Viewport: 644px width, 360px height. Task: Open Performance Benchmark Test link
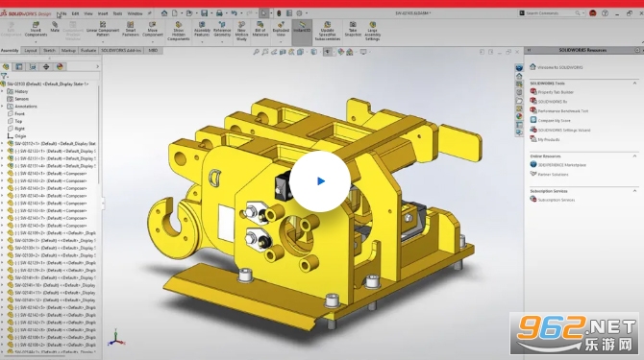[563, 111]
